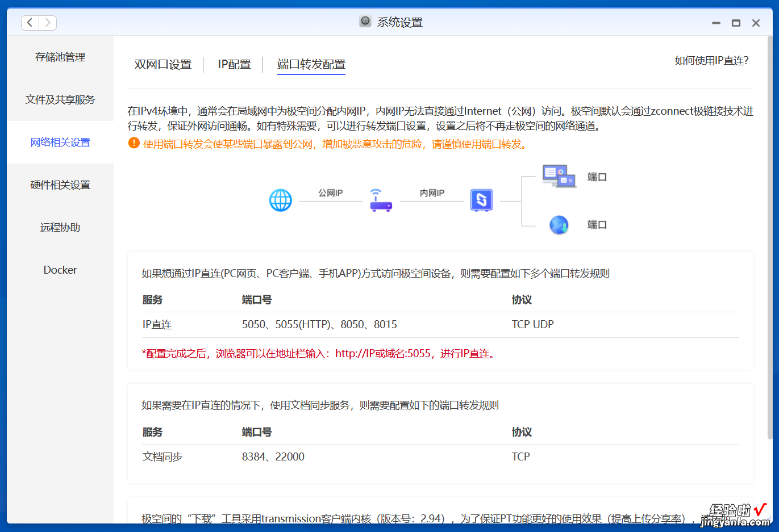Click the 端口 label beside download globe icon
779x532 pixels.
click(x=597, y=224)
